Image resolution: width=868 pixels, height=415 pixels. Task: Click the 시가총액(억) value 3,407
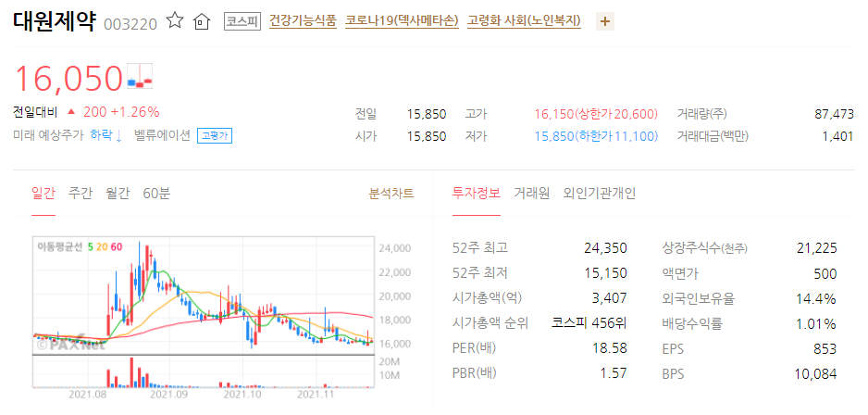point(610,298)
